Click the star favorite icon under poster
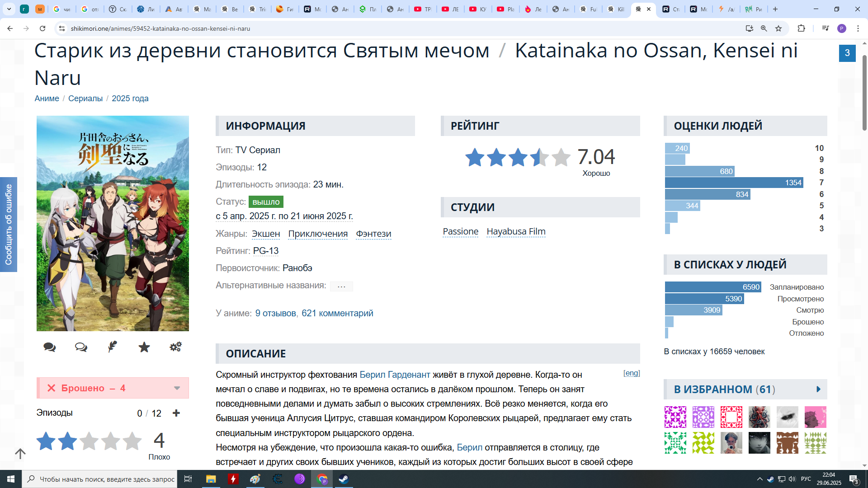This screenshot has width=868, height=488. point(144,347)
